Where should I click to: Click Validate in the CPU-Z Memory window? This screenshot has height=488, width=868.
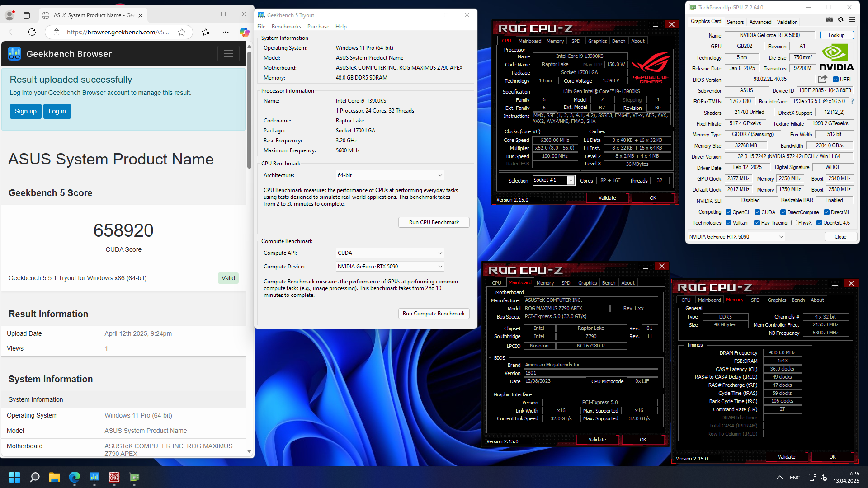[787, 457]
